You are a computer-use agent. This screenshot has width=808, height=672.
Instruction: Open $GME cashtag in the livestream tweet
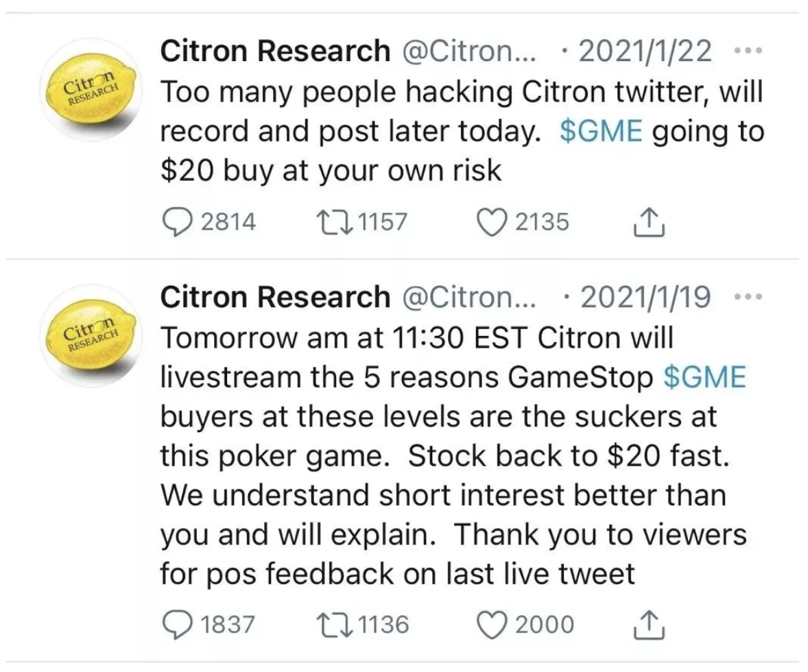pyautogui.click(x=705, y=378)
